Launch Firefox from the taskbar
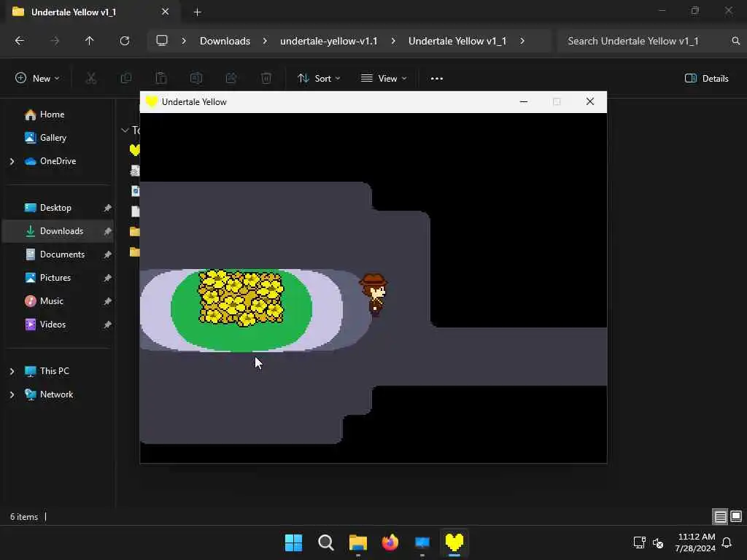 click(x=390, y=542)
